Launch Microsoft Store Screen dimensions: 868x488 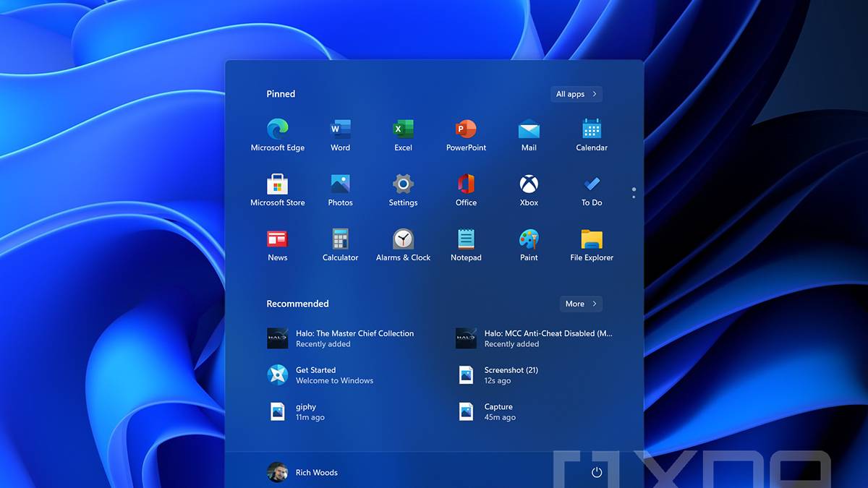(277, 190)
